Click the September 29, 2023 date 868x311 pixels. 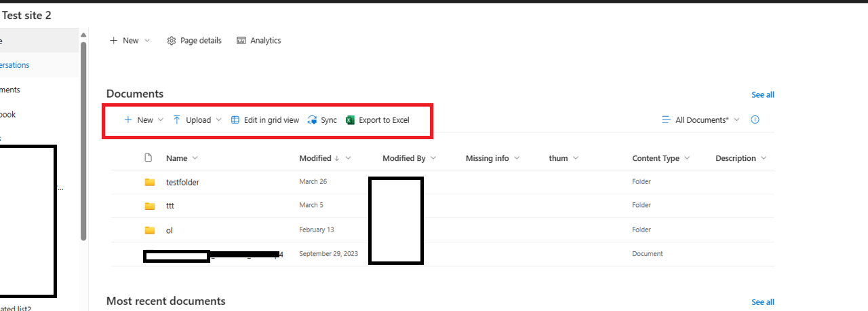point(328,254)
